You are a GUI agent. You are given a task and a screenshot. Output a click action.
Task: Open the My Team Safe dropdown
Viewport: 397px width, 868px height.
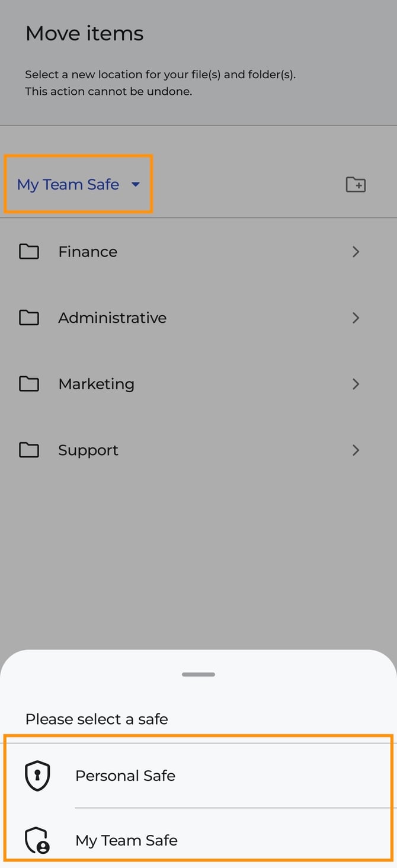(77, 184)
